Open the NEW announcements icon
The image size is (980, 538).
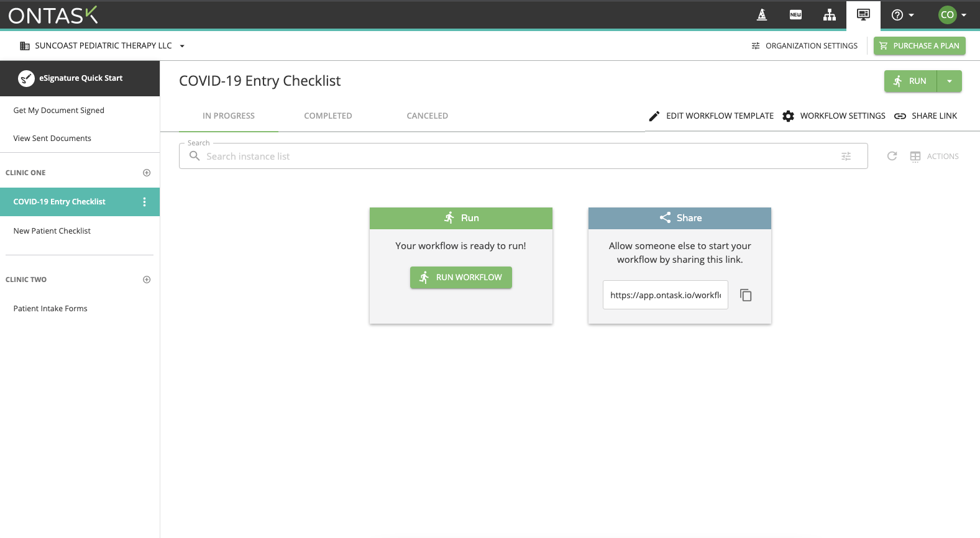795,15
